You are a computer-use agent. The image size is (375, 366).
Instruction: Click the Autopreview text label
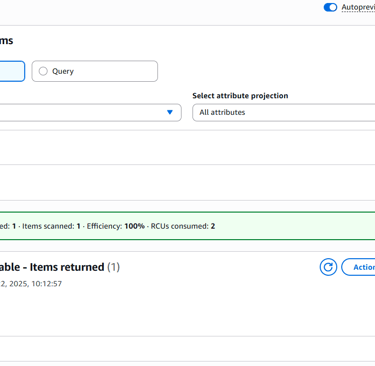(x=358, y=7)
